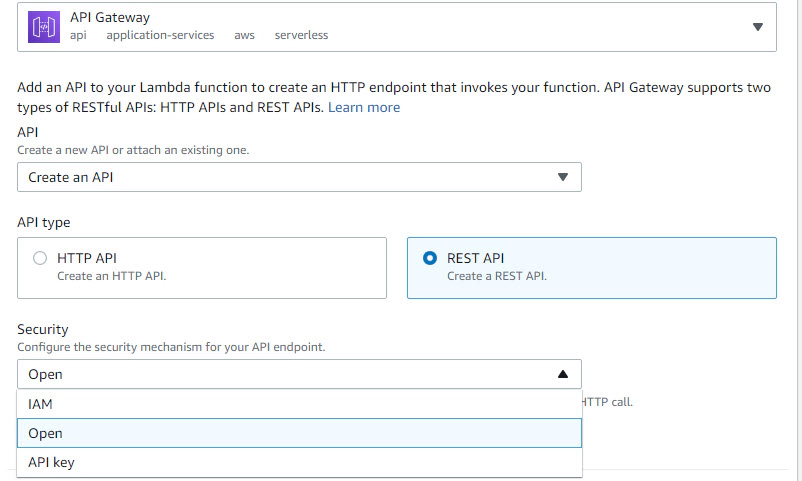
Task: Choose Open from the security options list
Action: 299,433
